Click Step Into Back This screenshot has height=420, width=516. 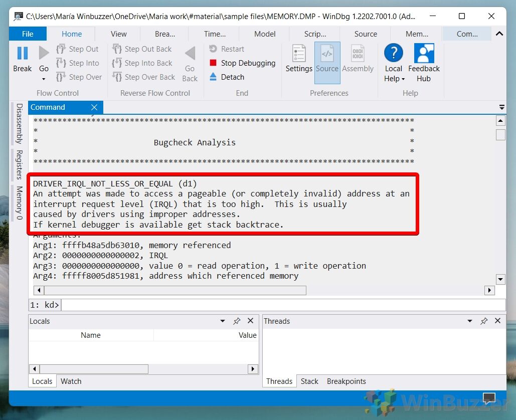click(x=142, y=63)
